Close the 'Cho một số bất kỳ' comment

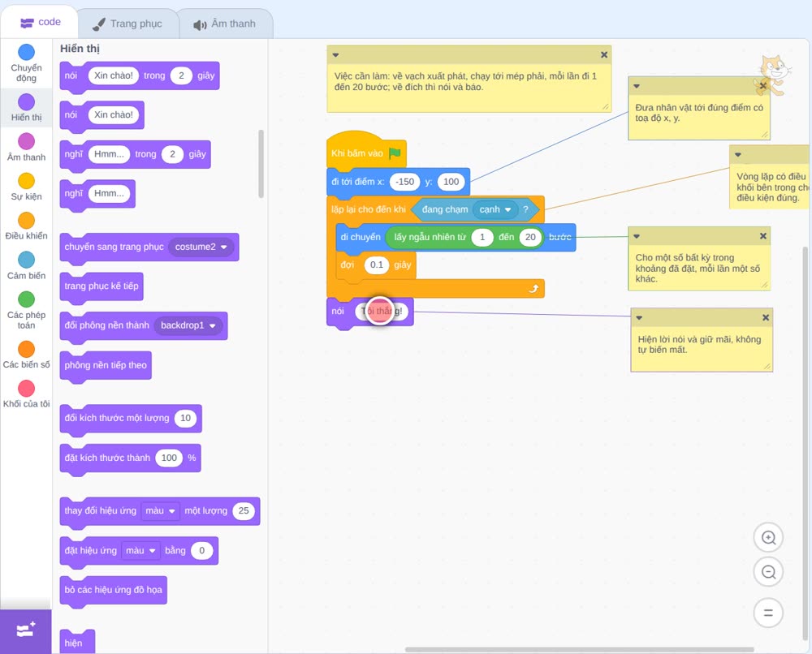point(762,236)
